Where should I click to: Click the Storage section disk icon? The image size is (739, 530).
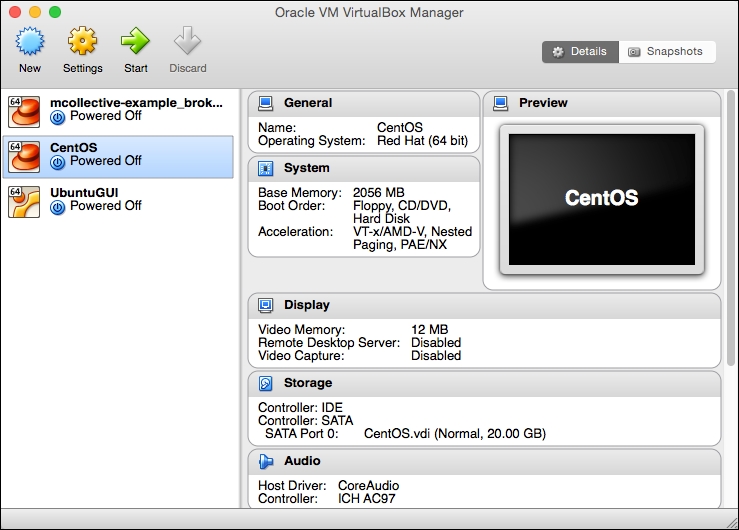(x=266, y=383)
